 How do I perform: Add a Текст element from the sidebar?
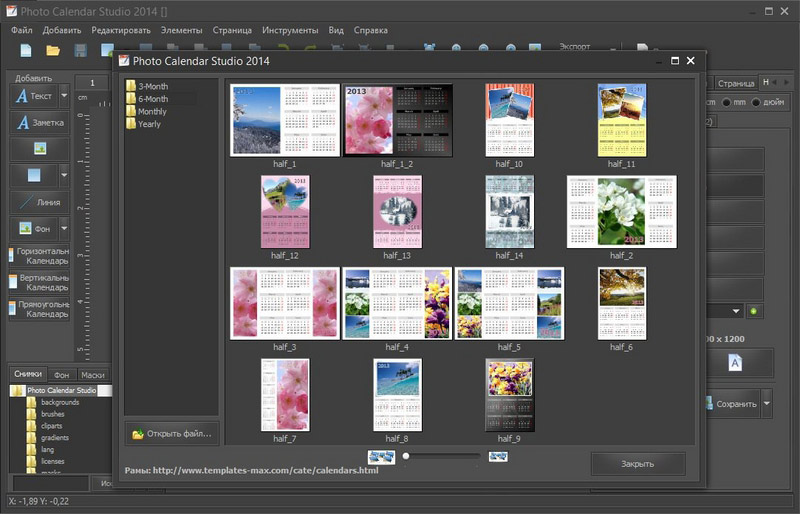click(34, 96)
